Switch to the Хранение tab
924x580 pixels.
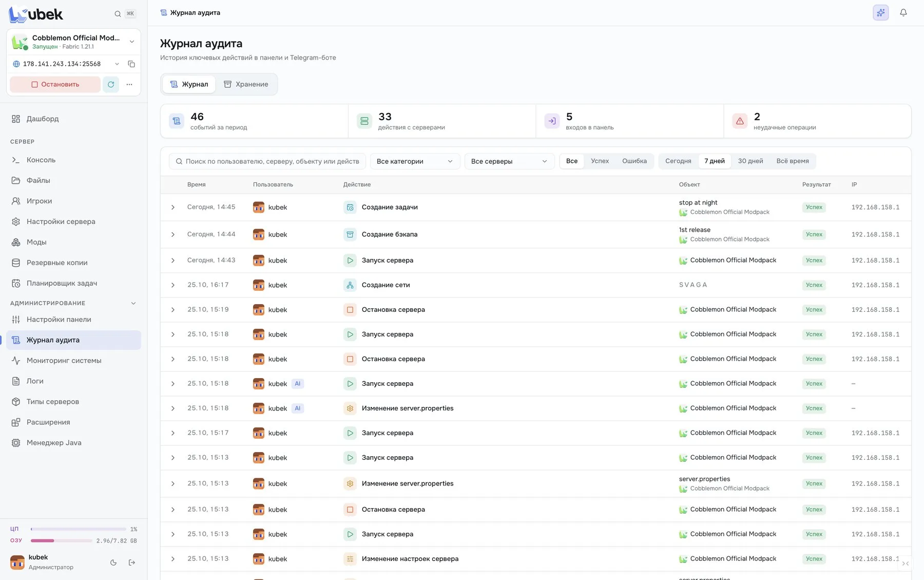pyautogui.click(x=246, y=84)
